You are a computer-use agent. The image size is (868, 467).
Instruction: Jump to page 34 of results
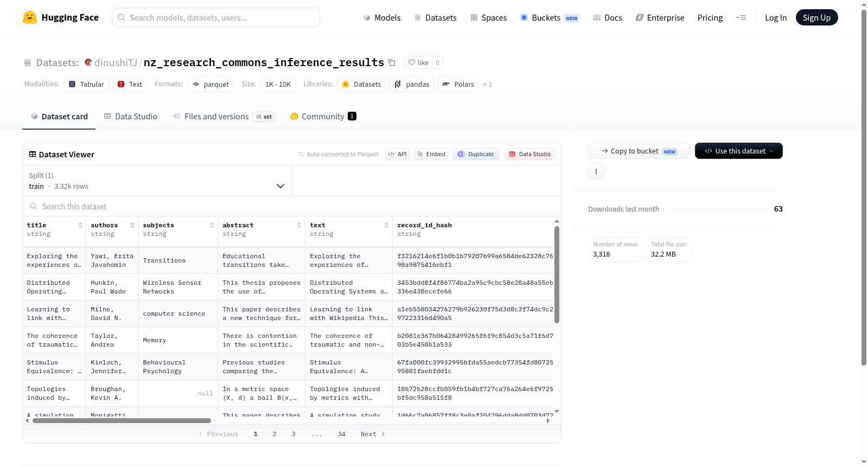coord(342,434)
